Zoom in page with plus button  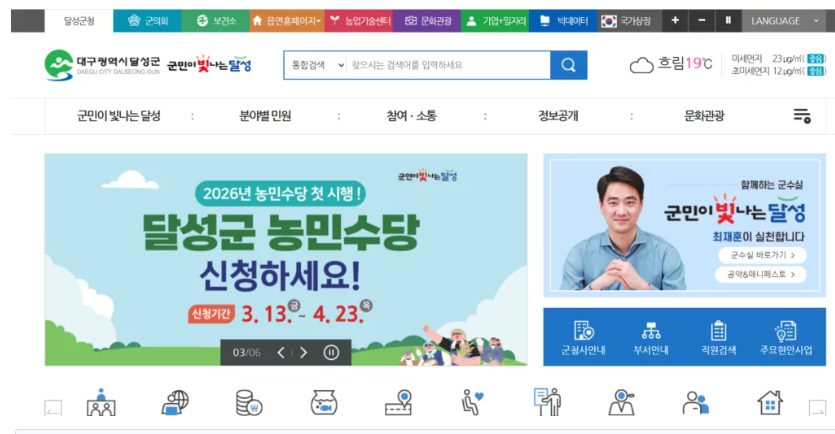click(675, 21)
